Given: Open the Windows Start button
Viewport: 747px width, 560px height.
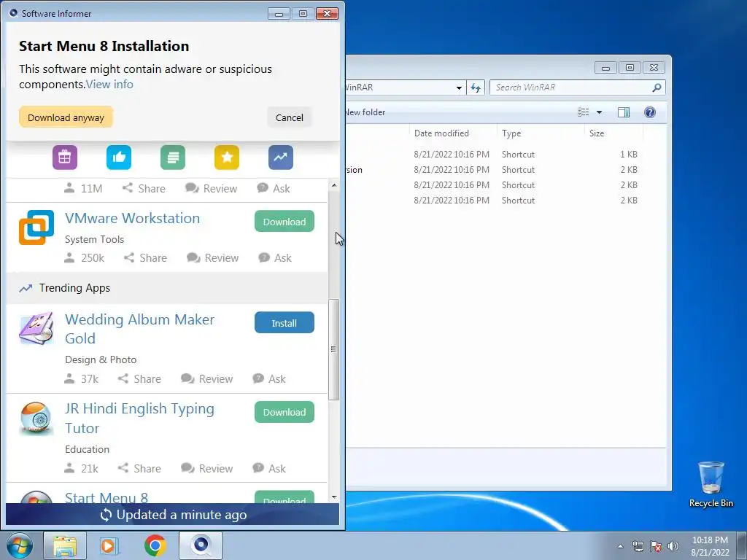Looking at the screenshot, I should coord(20,545).
